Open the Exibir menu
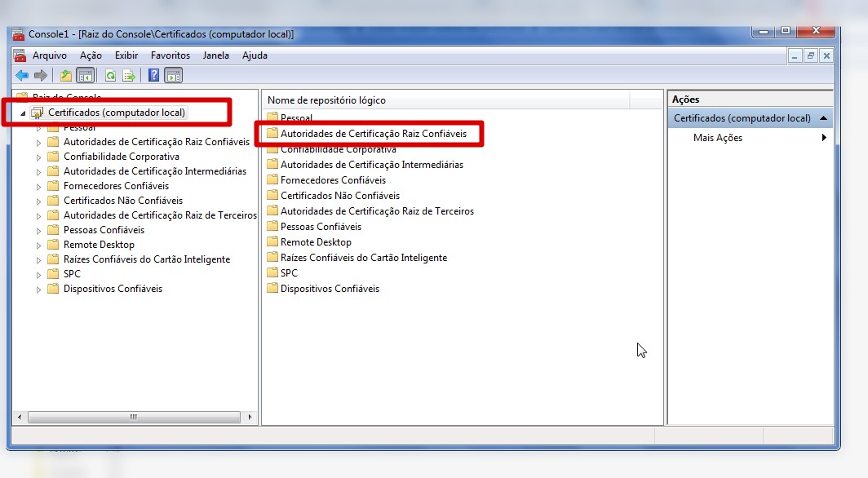This screenshot has width=868, height=478. [126, 55]
